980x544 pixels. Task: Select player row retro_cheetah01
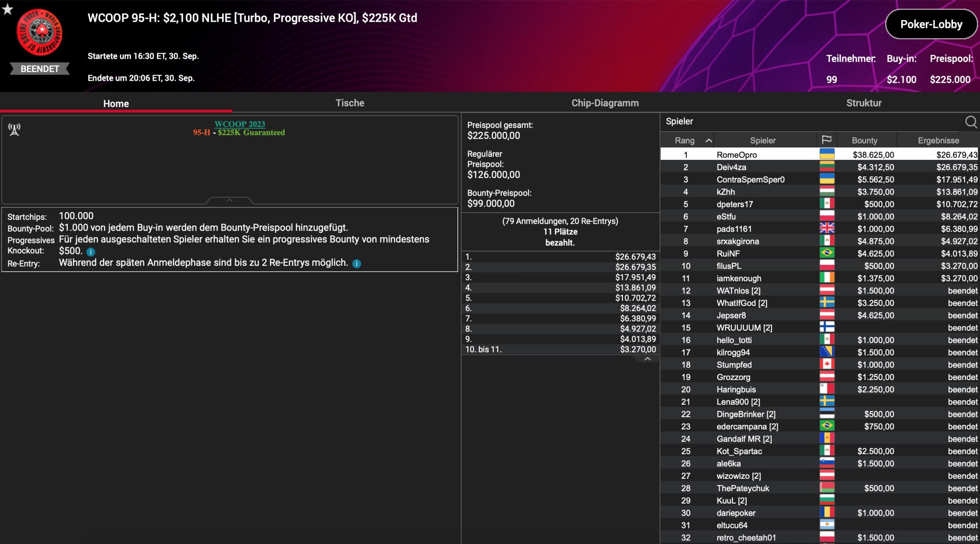[x=819, y=537]
